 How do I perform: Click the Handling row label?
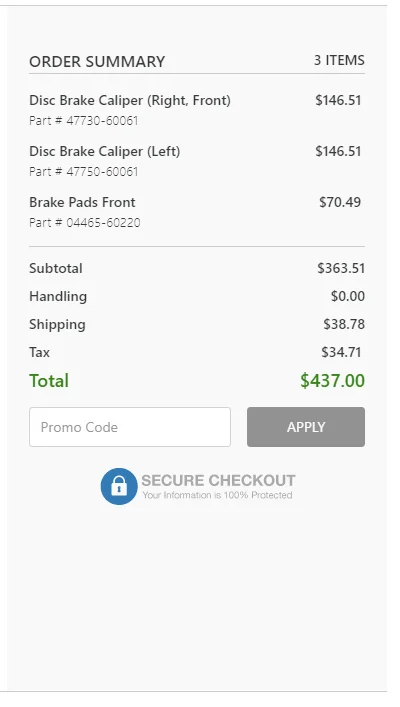pyautogui.click(x=58, y=296)
